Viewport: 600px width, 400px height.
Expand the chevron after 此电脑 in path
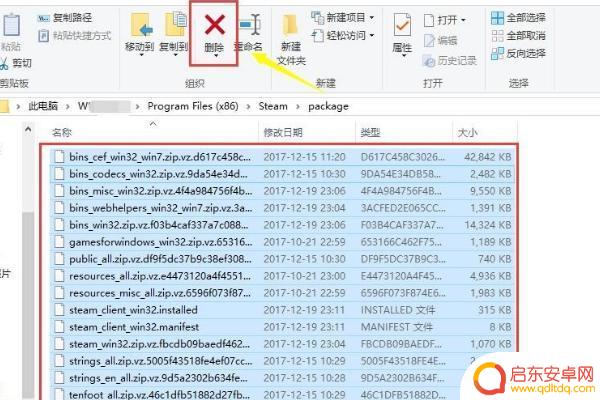[x=68, y=106]
